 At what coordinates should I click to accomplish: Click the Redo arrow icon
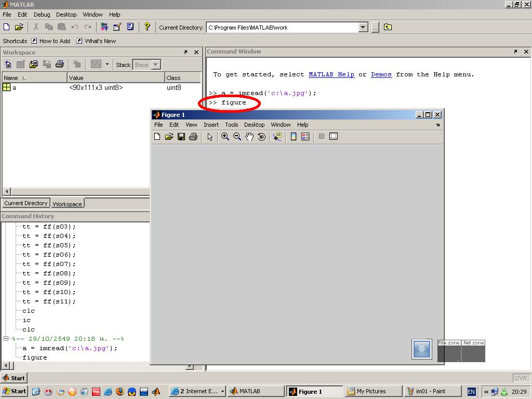[87, 27]
